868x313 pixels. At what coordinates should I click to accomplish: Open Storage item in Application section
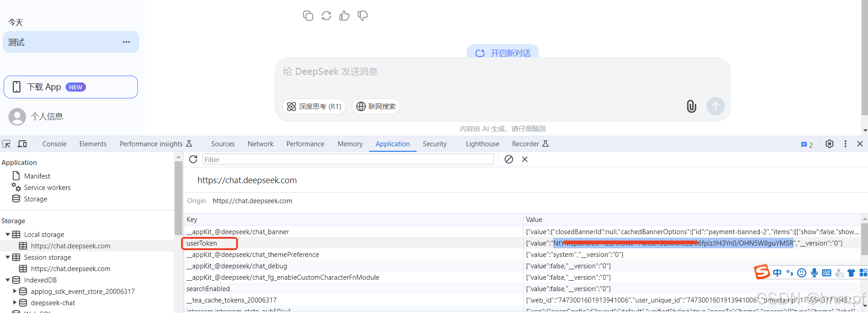point(35,199)
